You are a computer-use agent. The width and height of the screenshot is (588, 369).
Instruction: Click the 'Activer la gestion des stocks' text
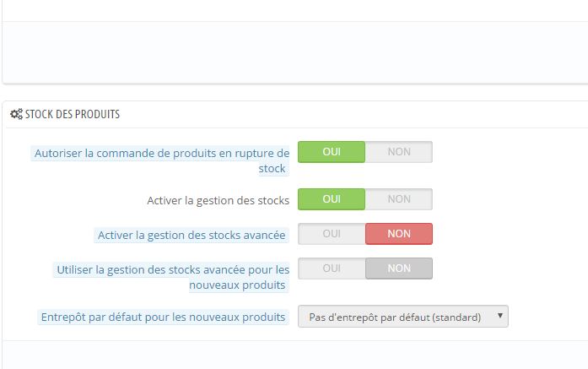[x=218, y=201]
